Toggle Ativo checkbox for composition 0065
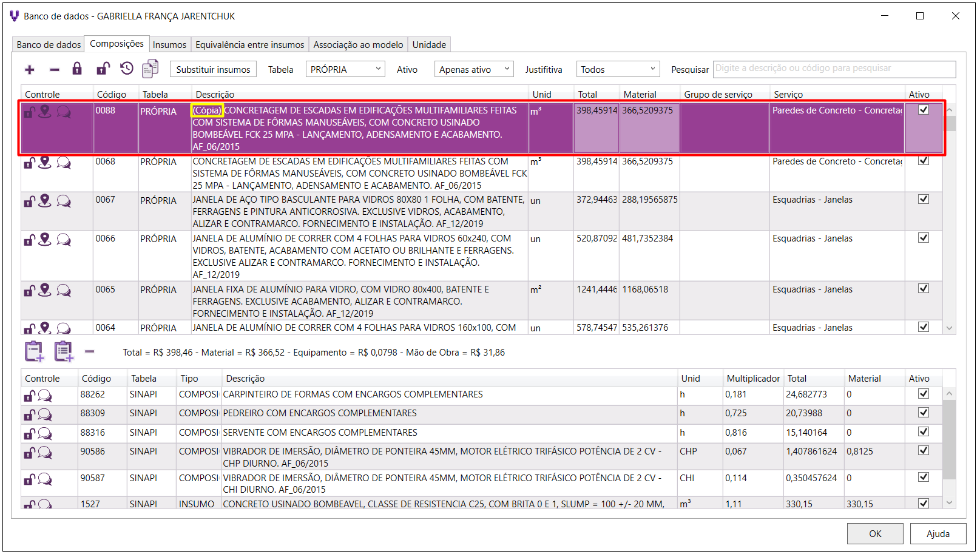The width and height of the screenshot is (980, 554). tap(923, 289)
